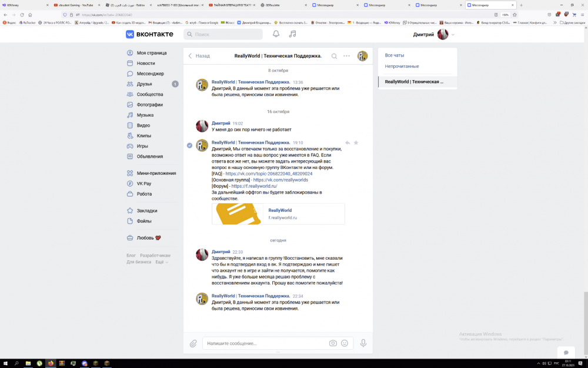Image resolution: width=588 pixels, height=368 pixels.
Task: Reload the page in Firefox
Action: [x=22, y=15]
